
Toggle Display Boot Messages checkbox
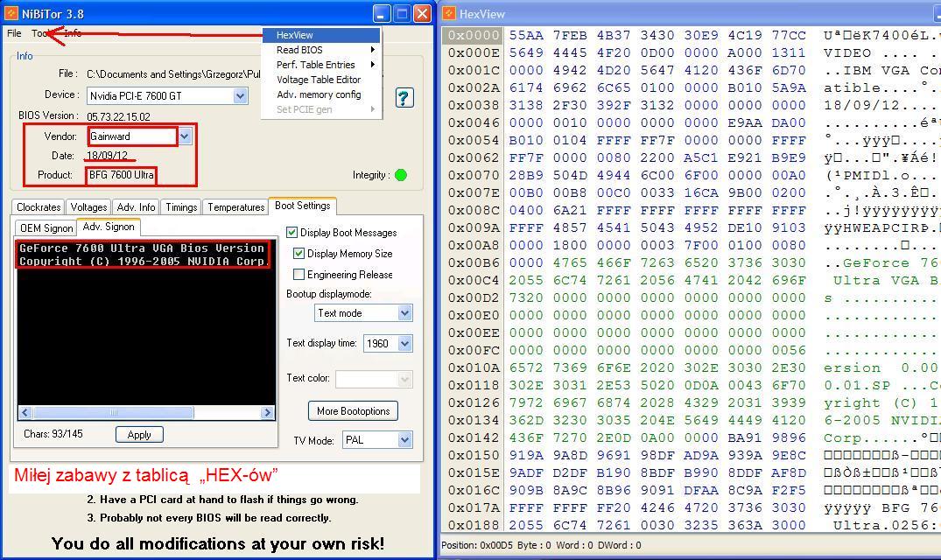point(291,232)
